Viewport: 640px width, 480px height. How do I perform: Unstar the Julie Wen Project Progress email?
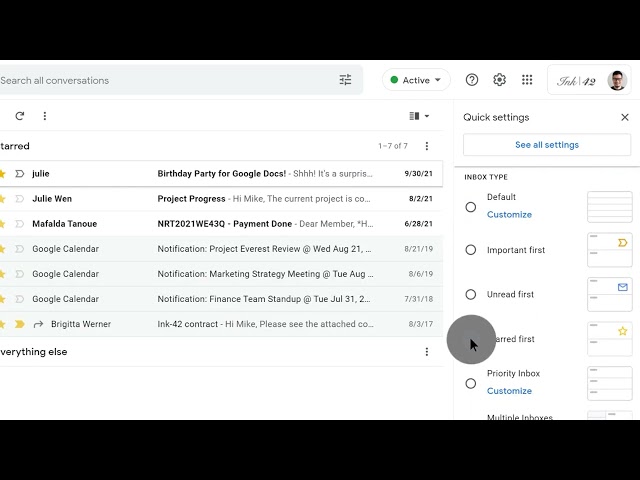click(2, 199)
